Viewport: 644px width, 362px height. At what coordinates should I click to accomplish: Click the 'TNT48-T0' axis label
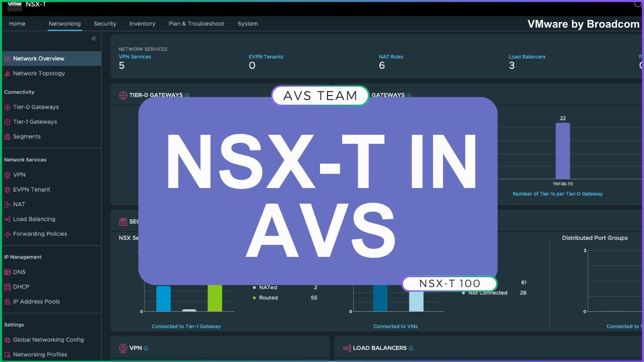click(562, 184)
